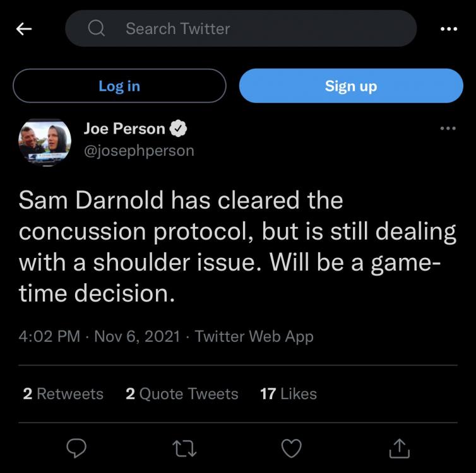Click the search magnifier icon
The height and width of the screenshot is (473, 476).
[97, 28]
